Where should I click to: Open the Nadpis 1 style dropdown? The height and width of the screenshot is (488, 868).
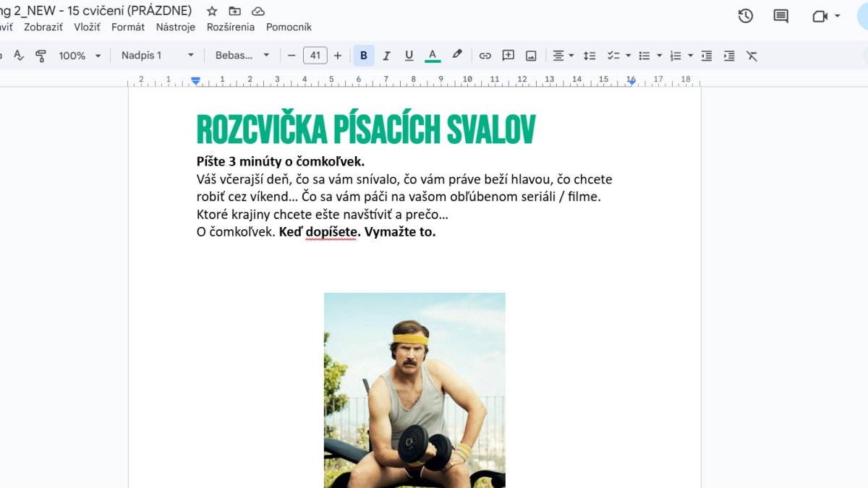[158, 56]
